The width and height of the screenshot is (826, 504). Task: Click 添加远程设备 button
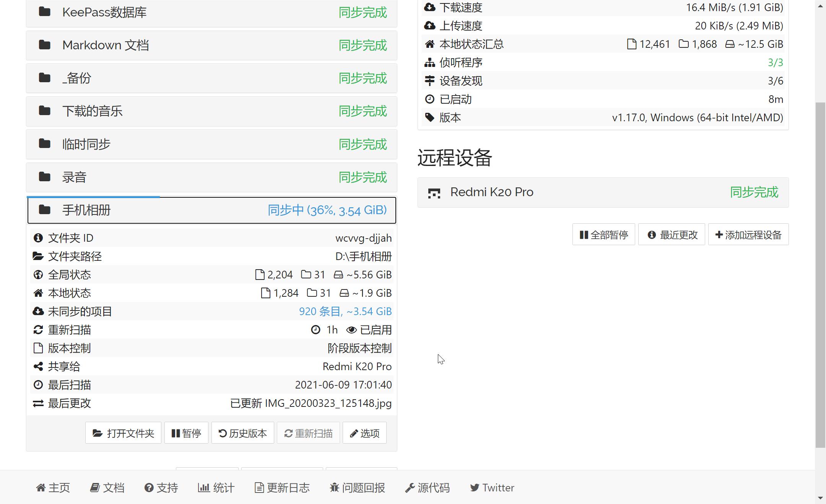point(748,234)
